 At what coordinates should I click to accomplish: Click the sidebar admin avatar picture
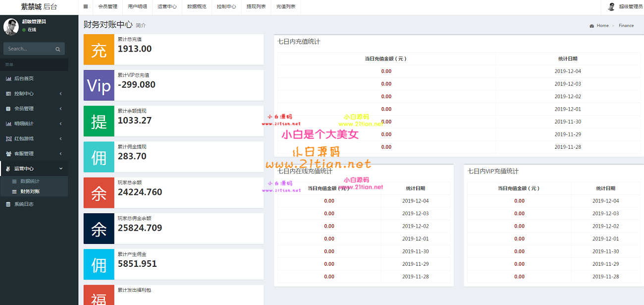11,26
